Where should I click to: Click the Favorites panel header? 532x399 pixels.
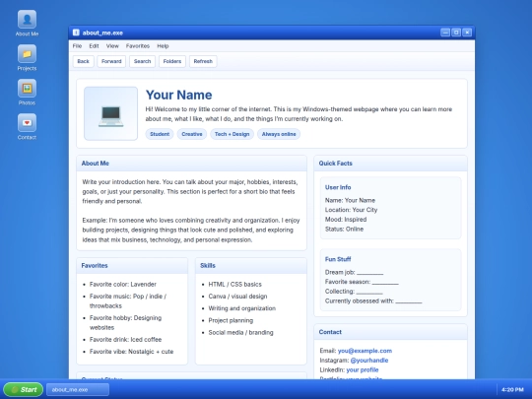132,266
